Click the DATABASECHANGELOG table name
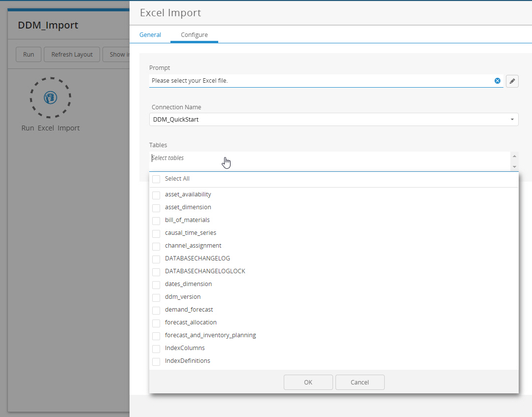This screenshot has height=417, width=532. 198,258
